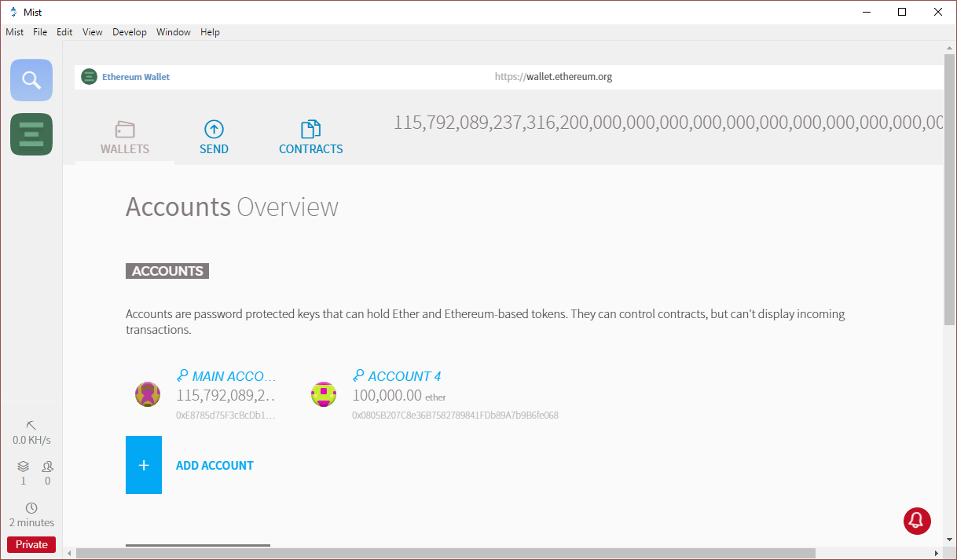Click the Private network badge
The image size is (957, 560).
click(31, 544)
